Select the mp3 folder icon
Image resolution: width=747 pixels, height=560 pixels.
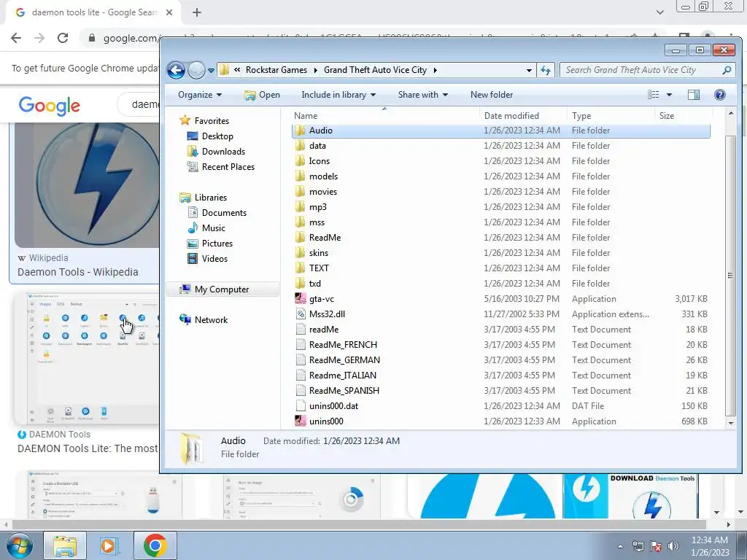(x=300, y=206)
